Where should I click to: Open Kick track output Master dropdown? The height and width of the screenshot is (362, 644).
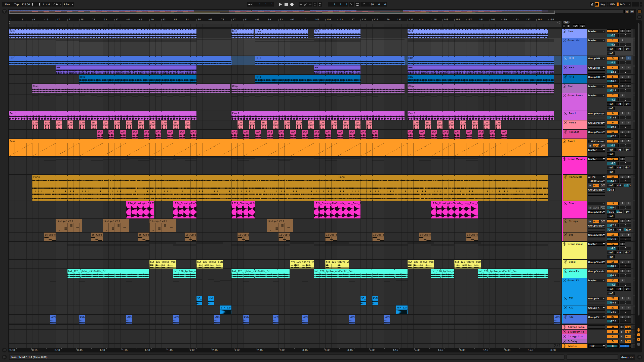click(x=596, y=31)
